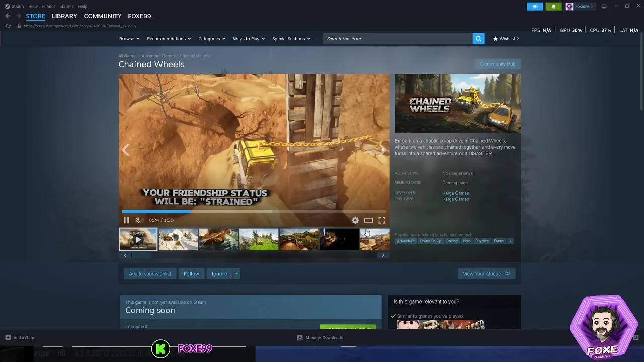Image resolution: width=644 pixels, height=362 pixels.
Task: Expand the Ways to Play dropdown
Action: 249,39
